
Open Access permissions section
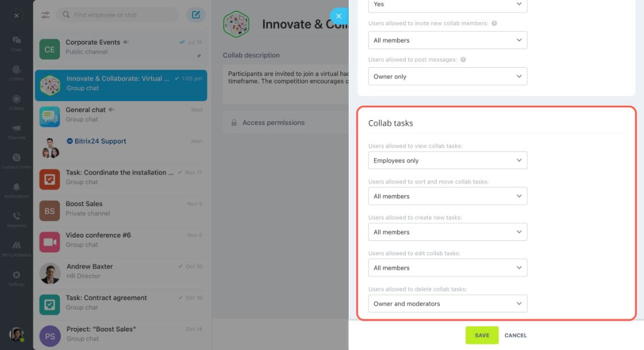[x=285, y=122]
